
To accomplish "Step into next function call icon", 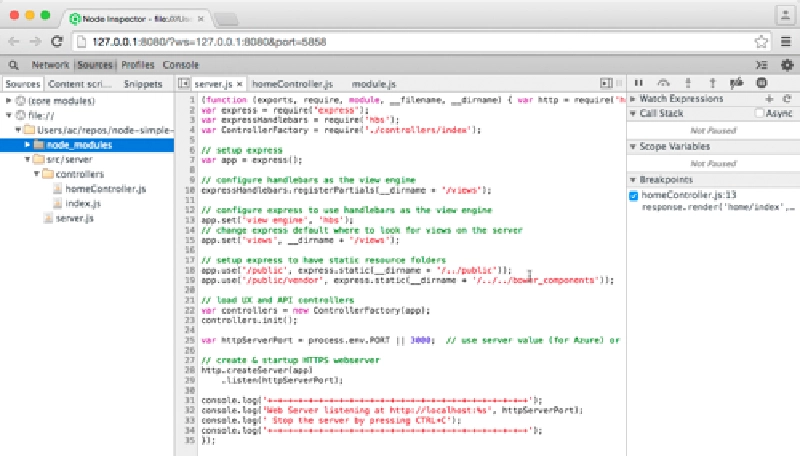I will (x=688, y=83).
